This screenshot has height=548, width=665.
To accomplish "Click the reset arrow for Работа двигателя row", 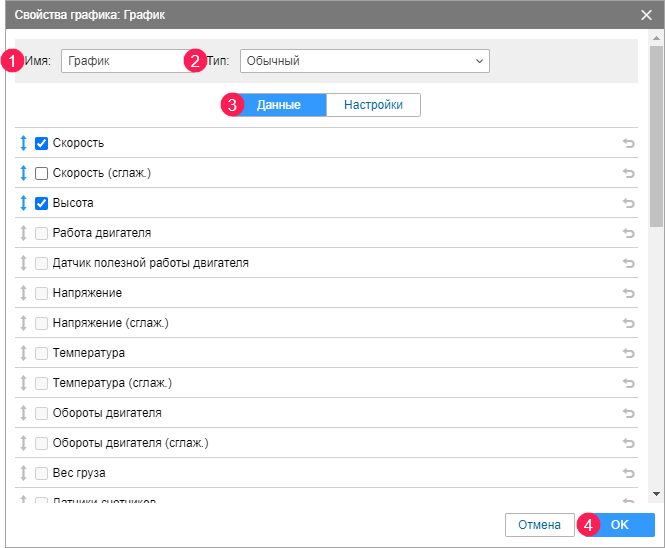I will pyautogui.click(x=628, y=234).
